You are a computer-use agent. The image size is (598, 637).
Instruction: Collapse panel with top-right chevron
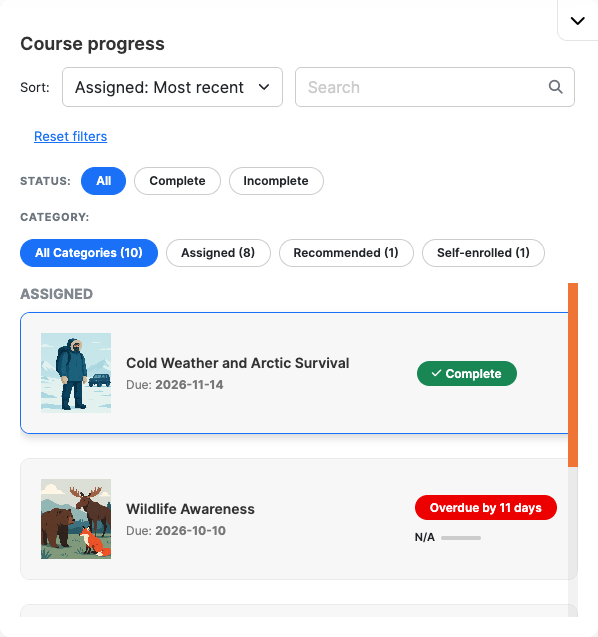(x=577, y=20)
